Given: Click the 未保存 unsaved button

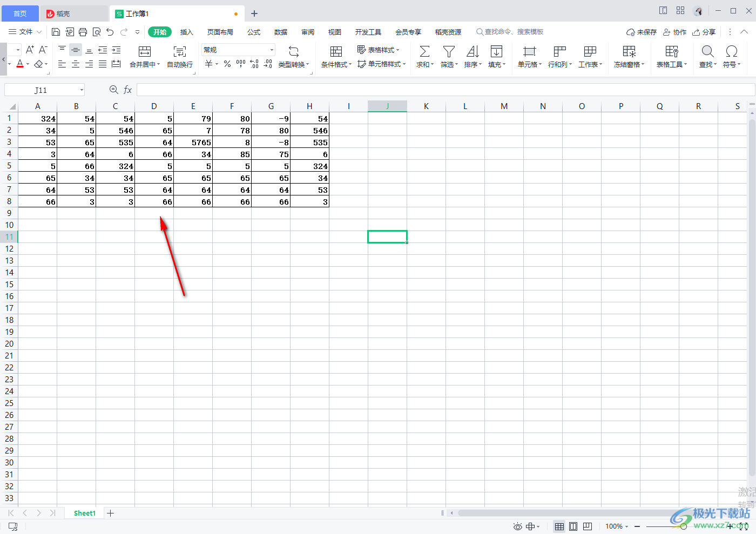Looking at the screenshot, I should click(642, 32).
